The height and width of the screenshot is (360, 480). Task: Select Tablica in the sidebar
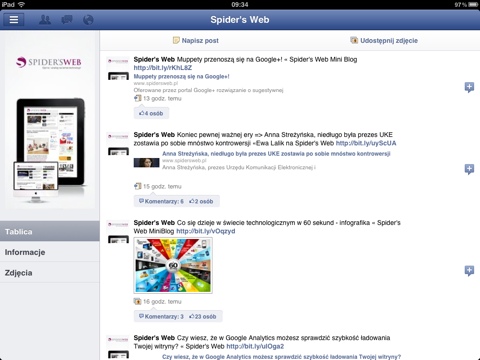coord(50,231)
